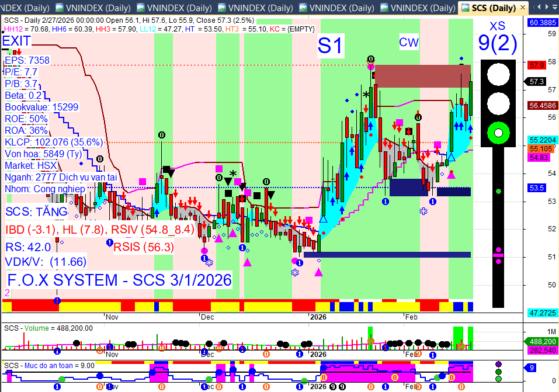Select the ROE: 50% text

[x=26, y=119]
